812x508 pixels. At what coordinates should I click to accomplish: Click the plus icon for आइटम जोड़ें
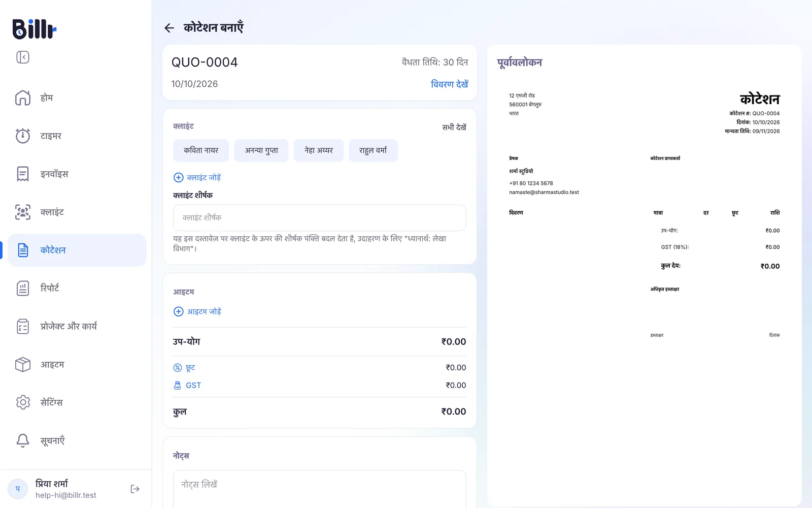[x=179, y=311]
